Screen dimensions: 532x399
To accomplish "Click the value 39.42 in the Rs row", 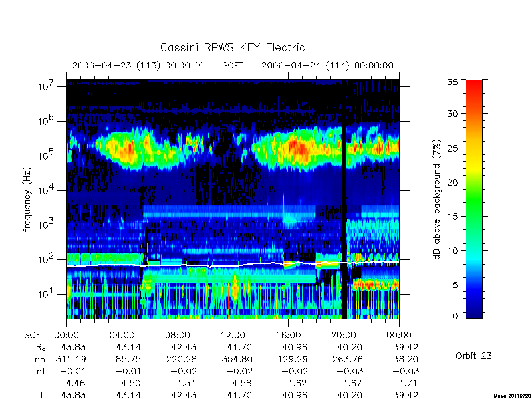I will (x=406, y=347).
